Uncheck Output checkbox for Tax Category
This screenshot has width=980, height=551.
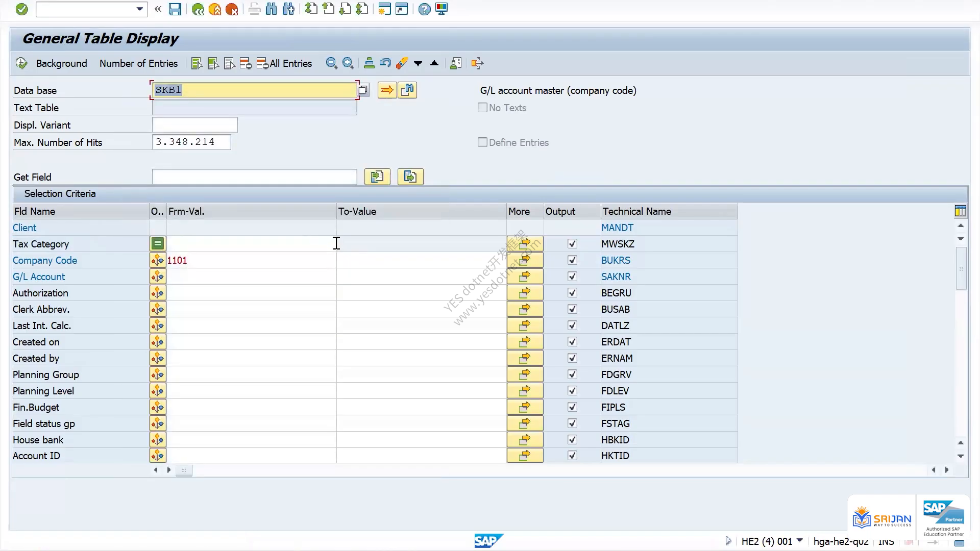click(x=572, y=244)
